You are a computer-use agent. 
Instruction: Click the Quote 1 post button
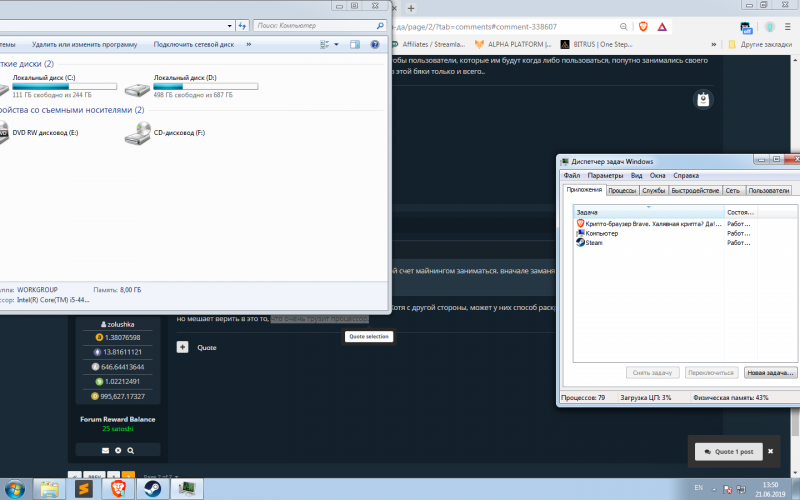(x=729, y=452)
